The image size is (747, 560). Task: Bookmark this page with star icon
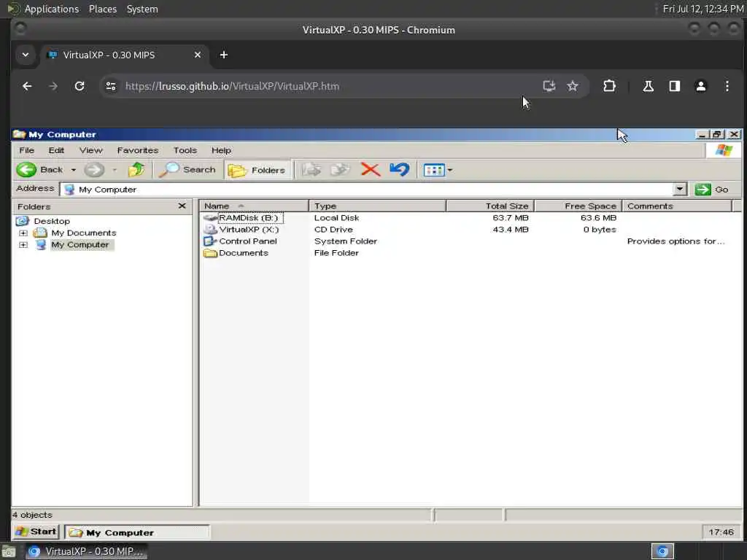pyautogui.click(x=572, y=86)
